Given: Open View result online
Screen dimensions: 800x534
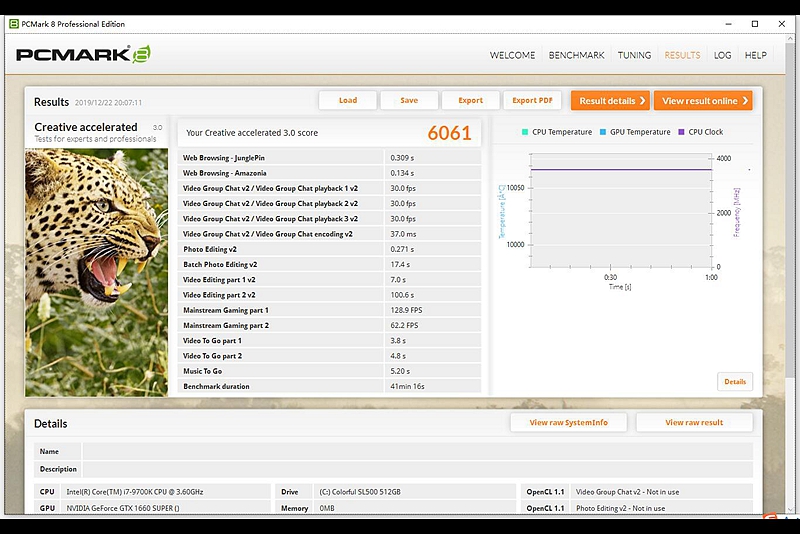Looking at the screenshot, I should click(x=702, y=101).
